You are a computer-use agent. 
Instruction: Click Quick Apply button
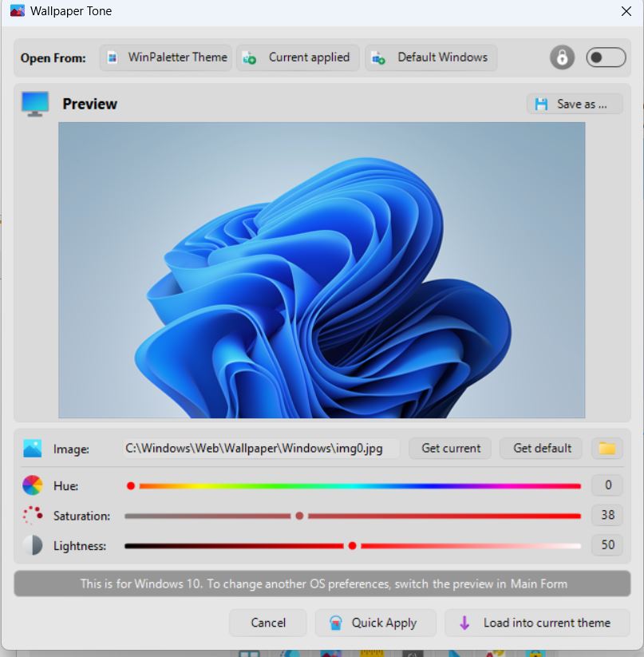(376, 623)
